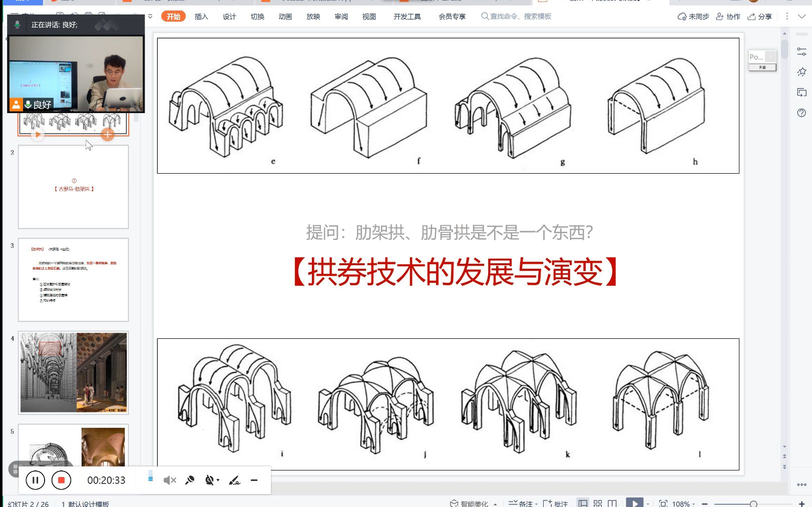The height and width of the screenshot is (507, 812).
Task: Click the 分享 share button
Action: (759, 17)
